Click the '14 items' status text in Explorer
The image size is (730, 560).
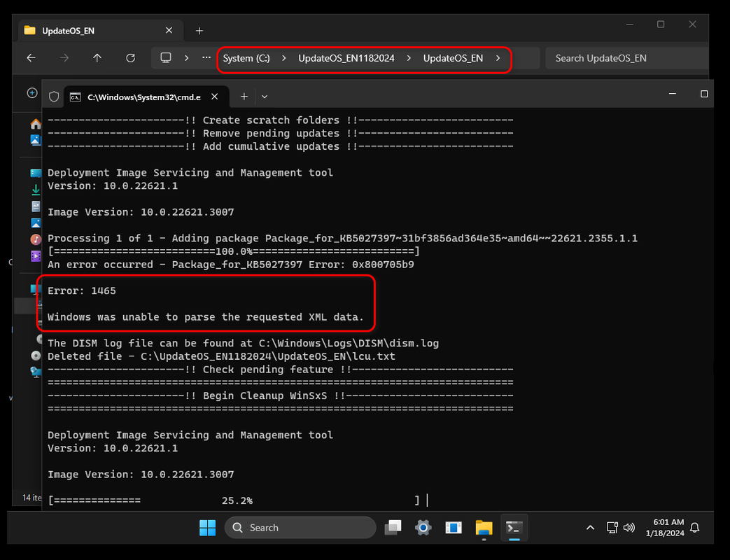click(x=31, y=498)
